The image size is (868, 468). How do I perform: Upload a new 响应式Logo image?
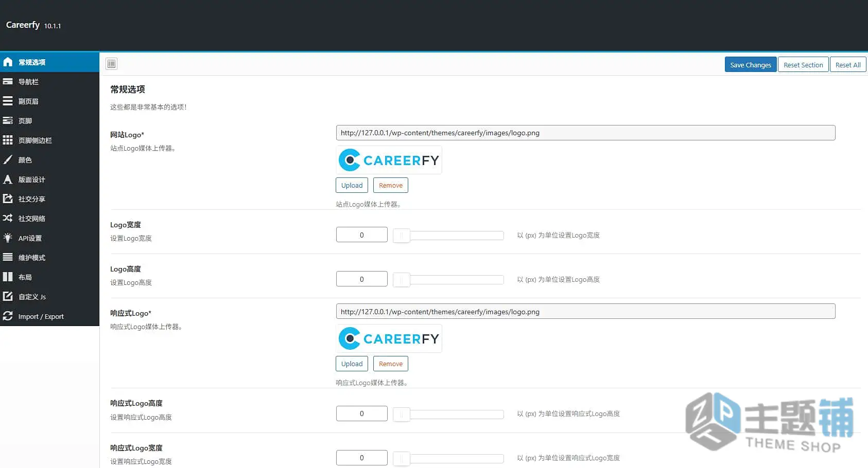point(352,364)
